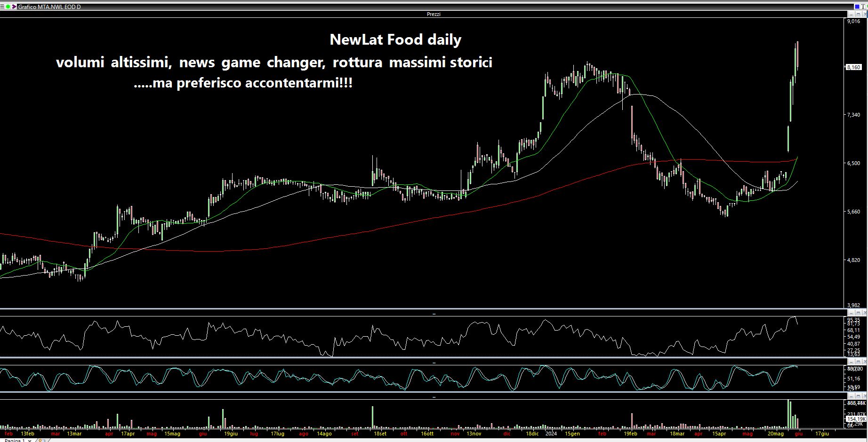The image size is (868, 442).
Task: Close the Pagina 1 tab
Action: (30, 441)
